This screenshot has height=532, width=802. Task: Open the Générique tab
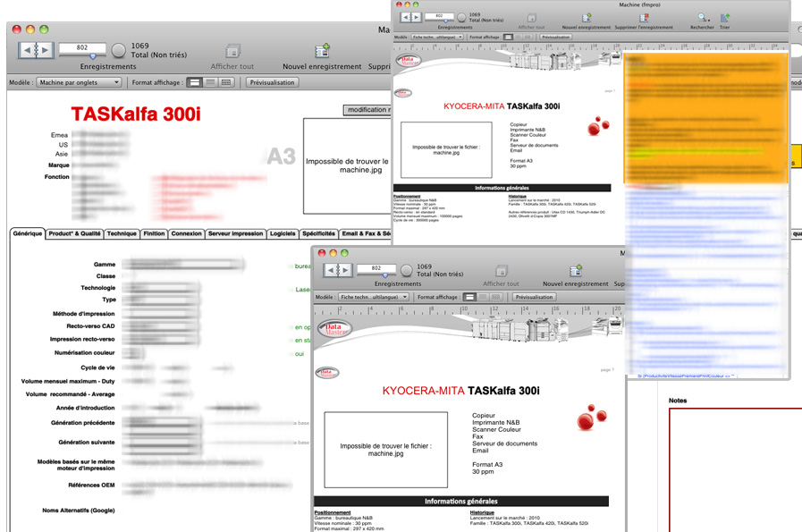(28, 233)
